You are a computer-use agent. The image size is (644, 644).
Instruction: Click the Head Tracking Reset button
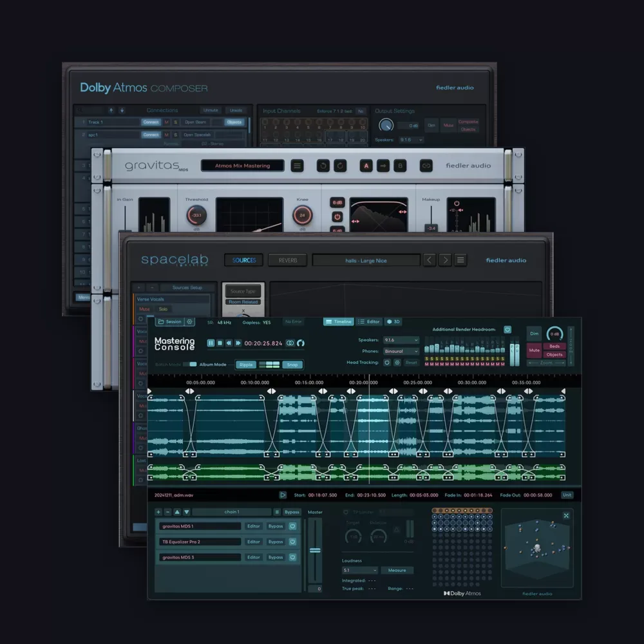411,362
